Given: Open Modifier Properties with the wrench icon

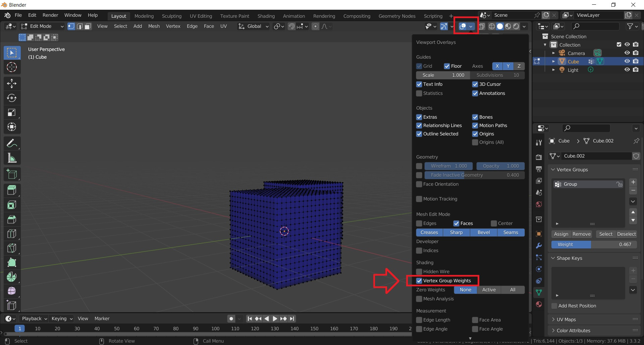Looking at the screenshot, I should (x=539, y=246).
